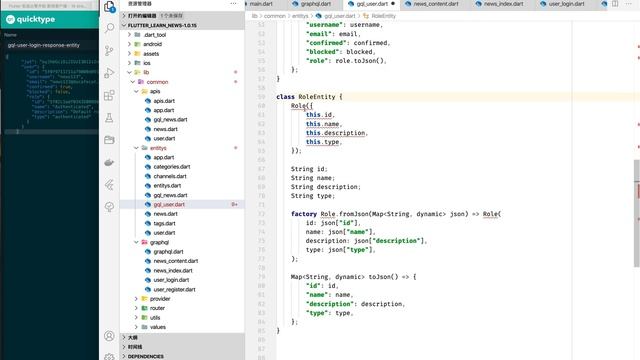Screen dimensions: 640x360
Task: Expand the .dart_tool folder
Action: (183, 35)
